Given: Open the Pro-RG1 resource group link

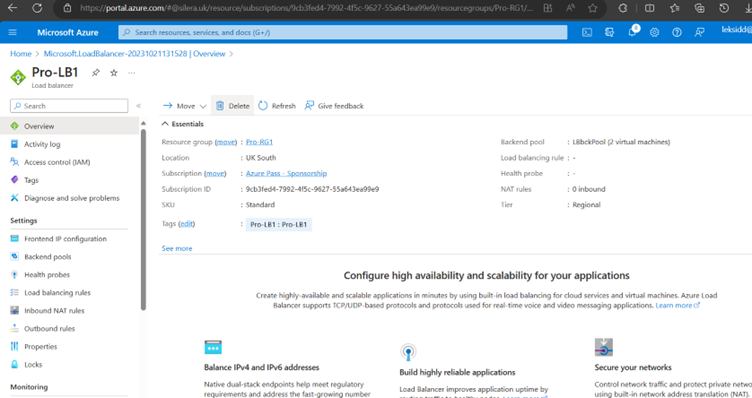Looking at the screenshot, I should tap(259, 142).
